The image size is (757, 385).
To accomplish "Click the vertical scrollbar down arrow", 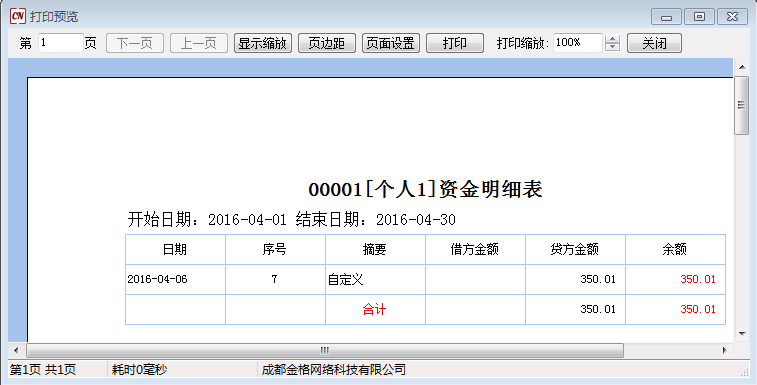I will coord(741,333).
